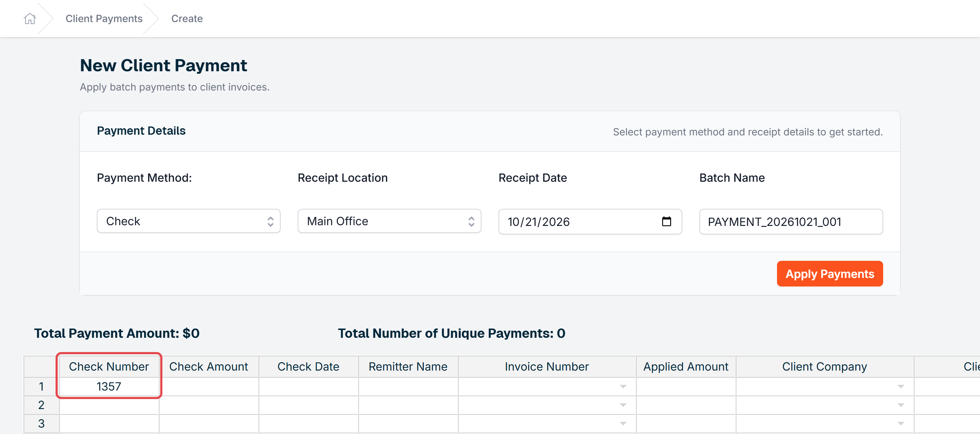Go to the home breadcrumb icon
Viewport: 980px width, 434px height.
(30, 19)
